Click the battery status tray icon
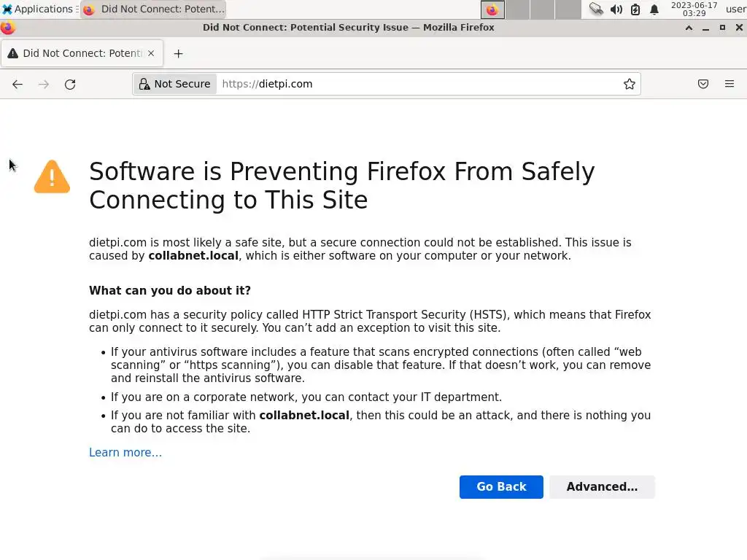The height and width of the screenshot is (560, 747). (635, 9)
